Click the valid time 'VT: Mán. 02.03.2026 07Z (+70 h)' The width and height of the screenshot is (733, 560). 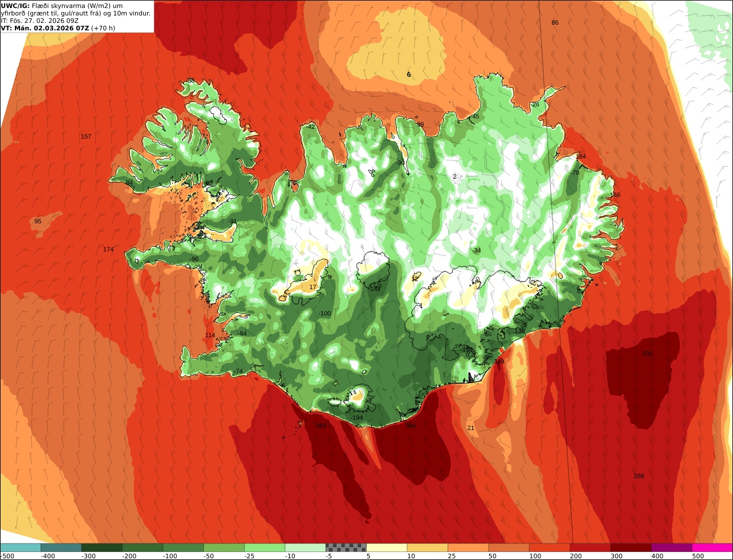point(58,27)
